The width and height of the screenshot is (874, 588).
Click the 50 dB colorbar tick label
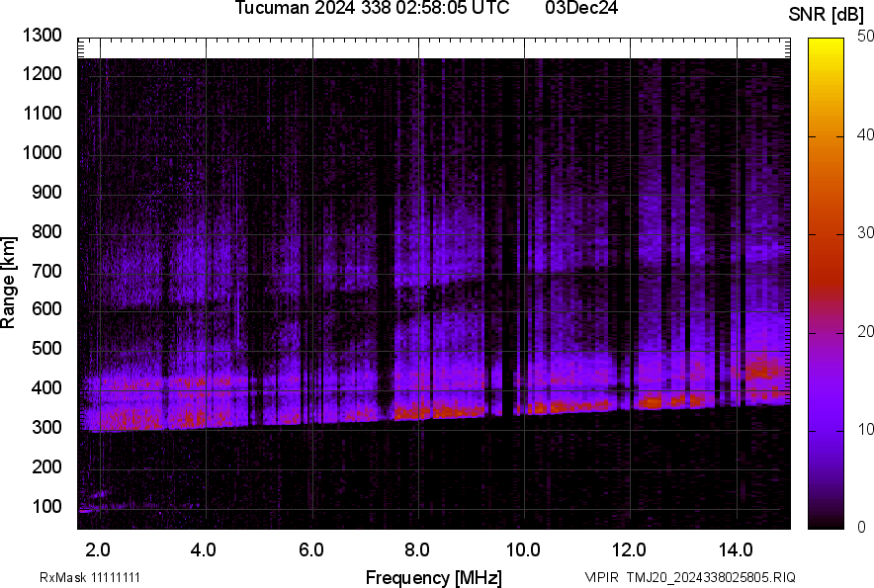click(866, 37)
